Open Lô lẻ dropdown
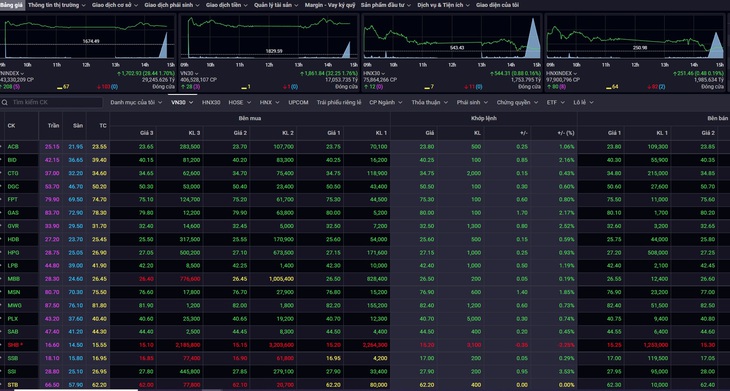The height and width of the screenshot is (391, 730). 583,102
